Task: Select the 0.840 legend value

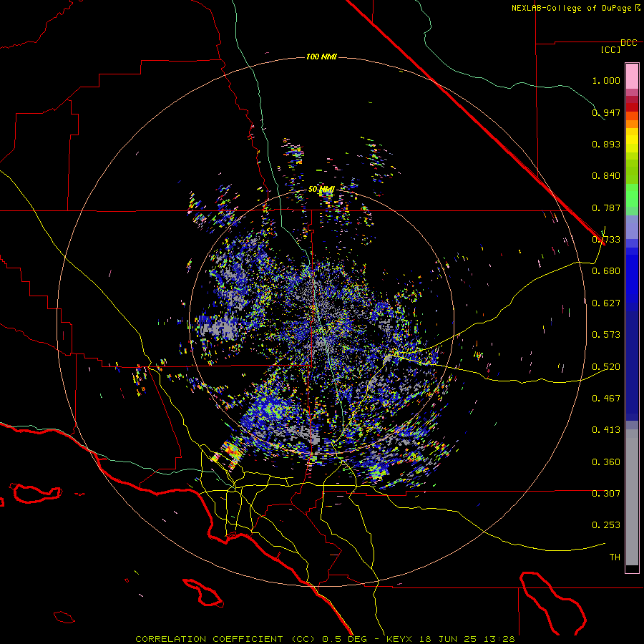Action: point(606,176)
